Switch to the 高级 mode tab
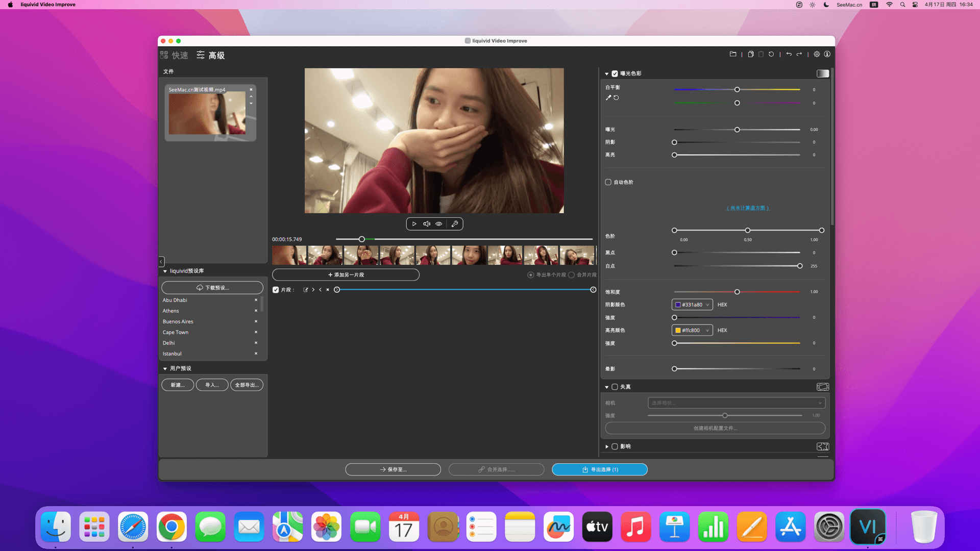The image size is (980, 551). (x=211, y=55)
